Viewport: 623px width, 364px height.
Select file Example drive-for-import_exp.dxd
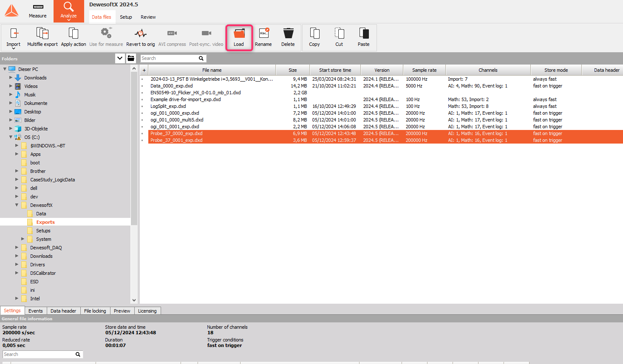point(186,99)
